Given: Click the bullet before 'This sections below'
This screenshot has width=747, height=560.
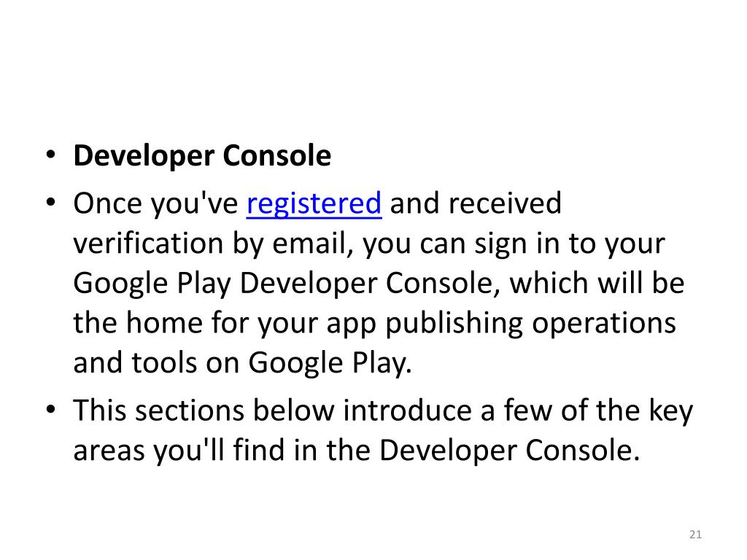Looking at the screenshot, I should coord(51,410).
